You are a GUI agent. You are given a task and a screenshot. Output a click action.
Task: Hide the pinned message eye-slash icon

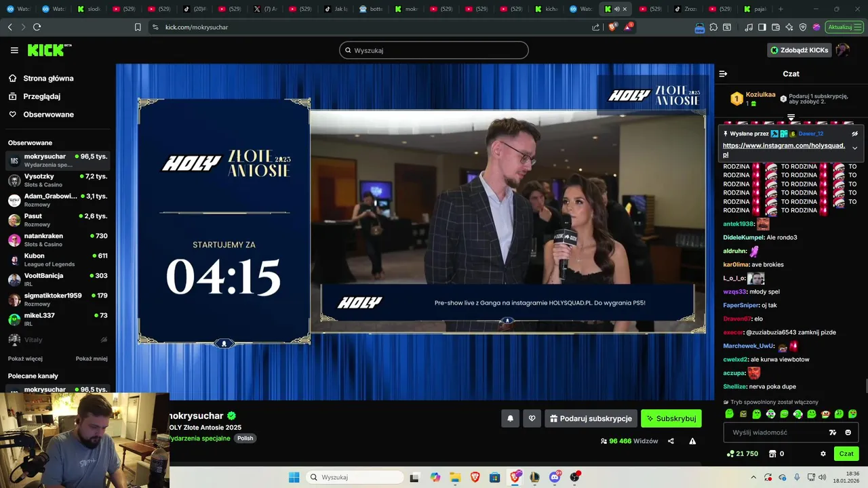click(854, 134)
